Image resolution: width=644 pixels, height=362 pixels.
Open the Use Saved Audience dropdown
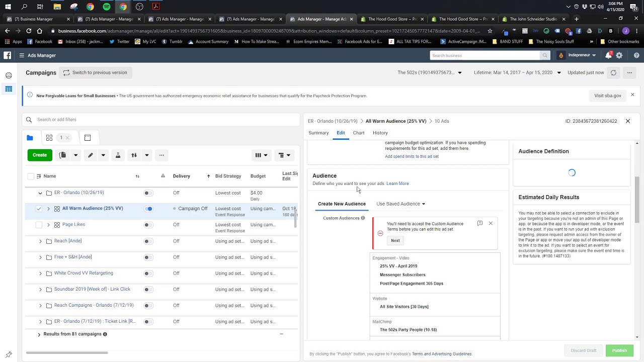point(400,204)
